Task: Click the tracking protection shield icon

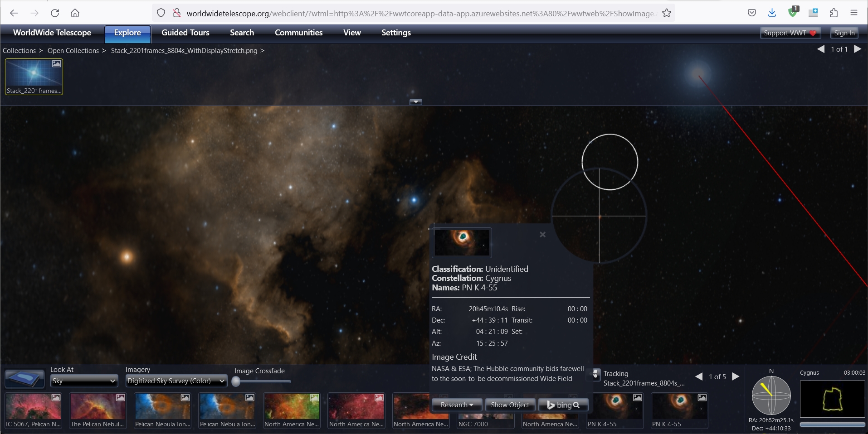Action: (x=161, y=13)
